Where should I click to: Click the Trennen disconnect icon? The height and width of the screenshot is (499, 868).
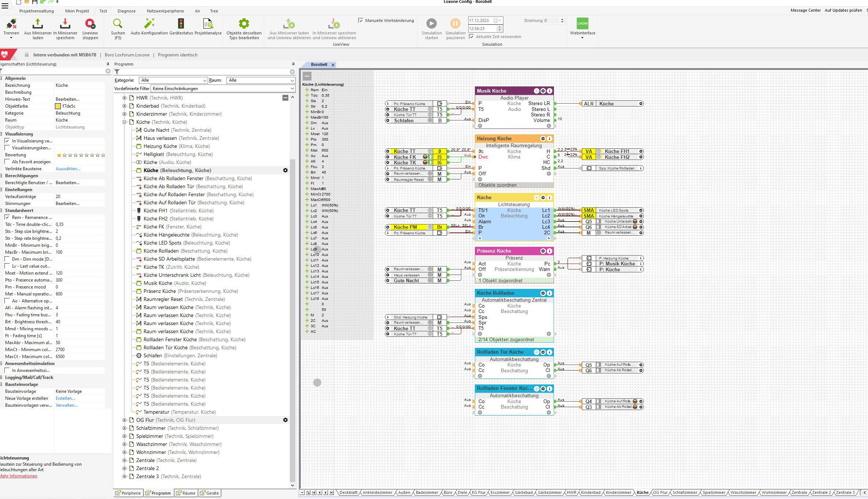11,24
